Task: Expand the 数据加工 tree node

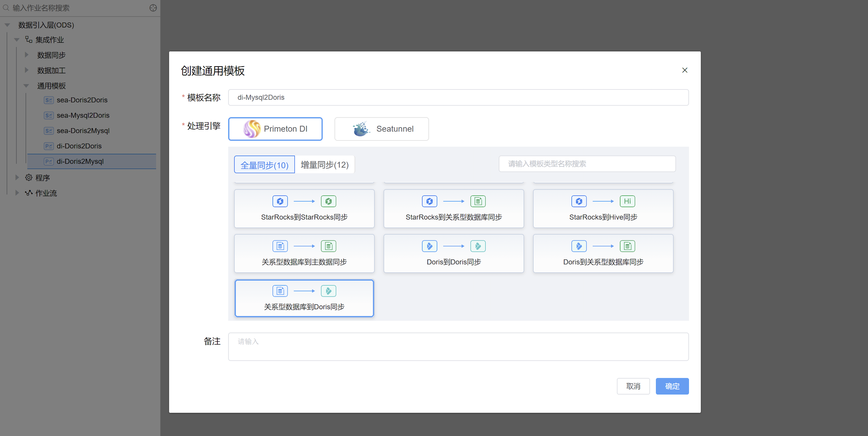Action: 27,70
